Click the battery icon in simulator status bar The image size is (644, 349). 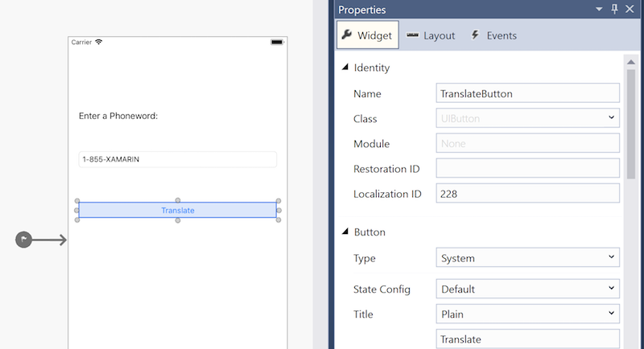277,42
